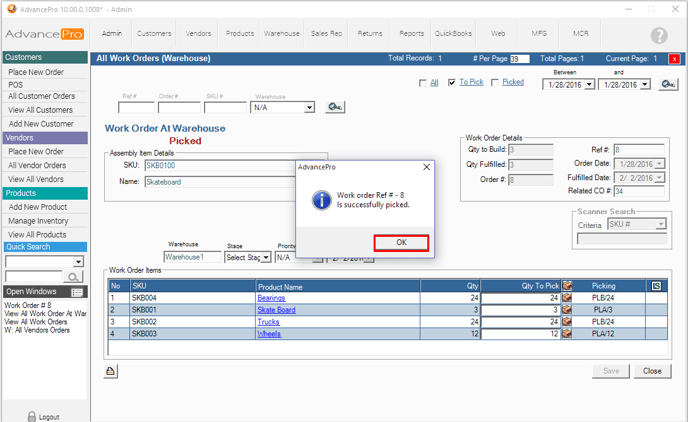The width and height of the screenshot is (688, 422).
Task: Open the Skate Board product link
Action: click(x=276, y=310)
